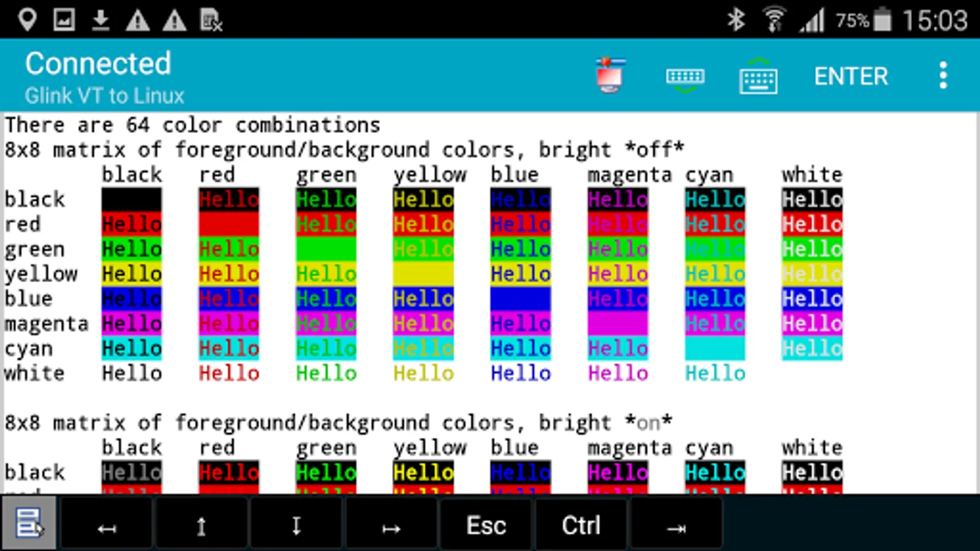Image resolution: width=980 pixels, height=551 pixels.
Task: Send ENTER from the action bar
Action: [x=851, y=77]
